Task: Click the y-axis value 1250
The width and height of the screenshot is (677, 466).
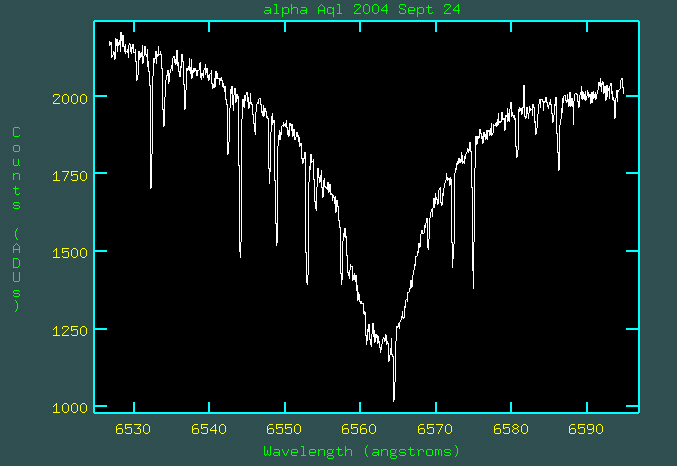Action: pyautogui.click(x=70, y=331)
